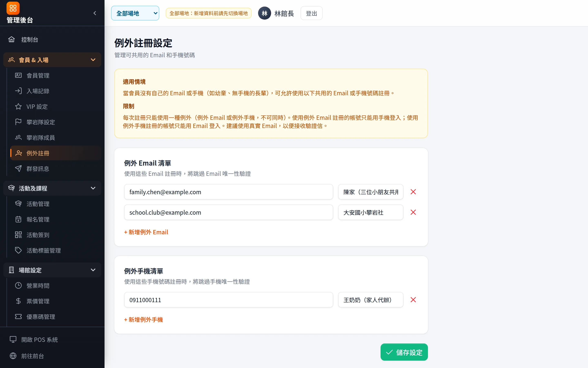588x368 pixels.
Task: Go to 入場記錄
Action: click(x=55, y=91)
